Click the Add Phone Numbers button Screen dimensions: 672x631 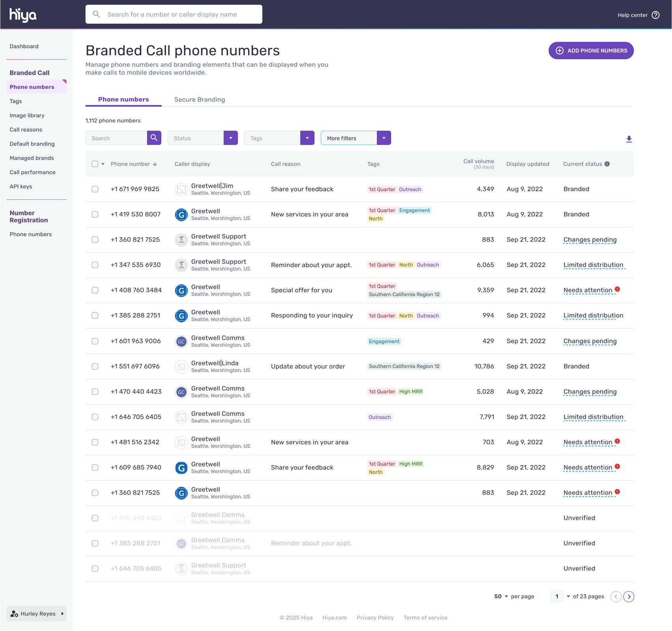coord(591,51)
